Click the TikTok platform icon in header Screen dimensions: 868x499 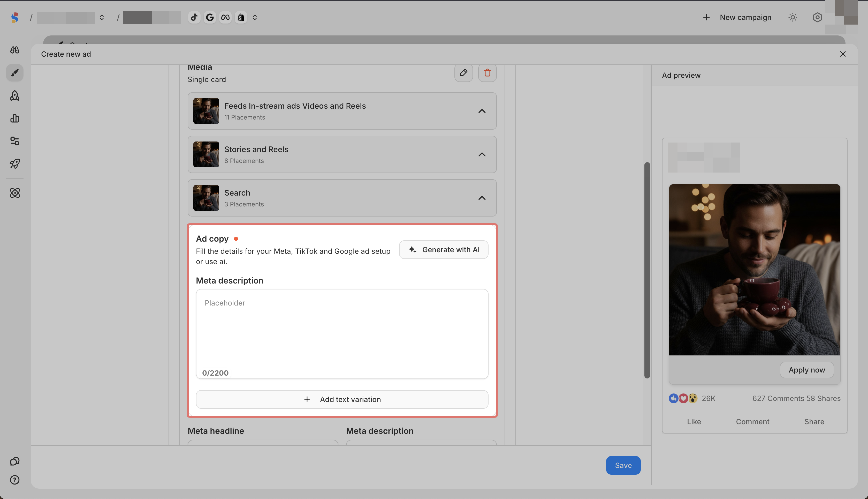pyautogui.click(x=194, y=17)
